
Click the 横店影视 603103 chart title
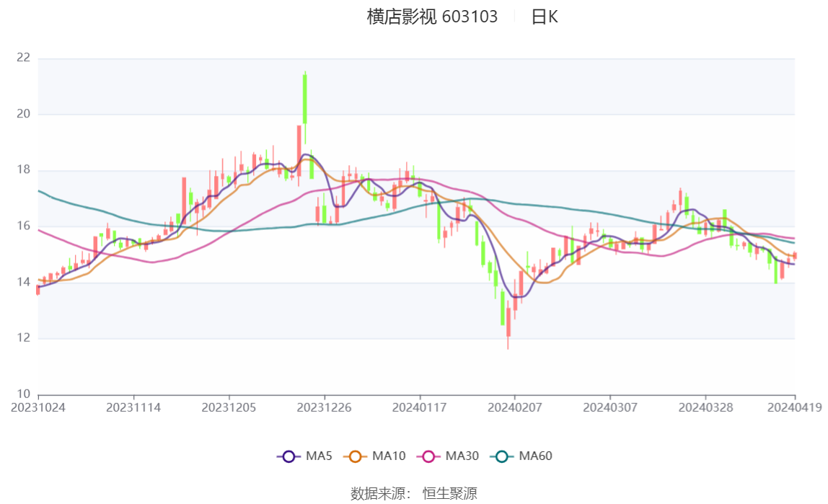pos(432,17)
